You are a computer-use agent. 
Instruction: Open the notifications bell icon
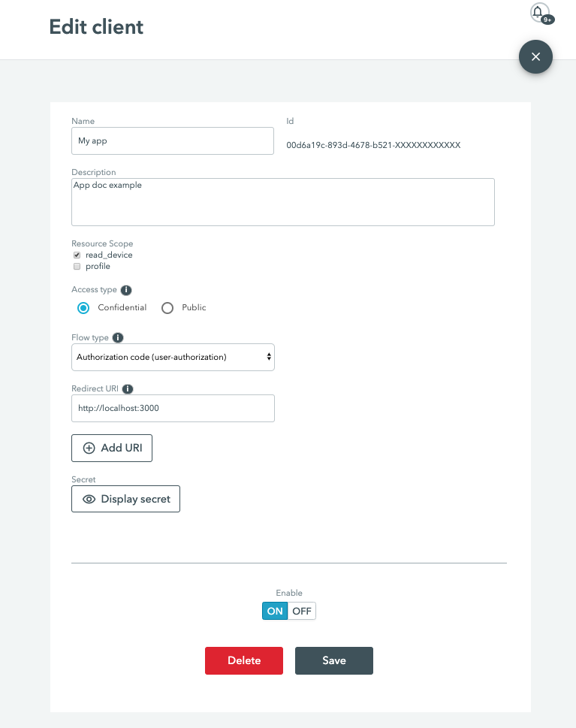tap(539, 13)
